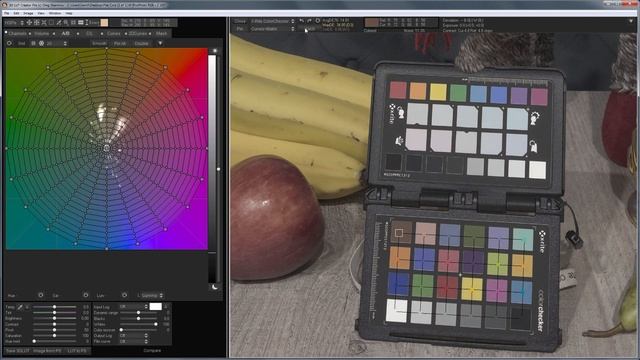640x360 pixels.
Task: Click the center node of the color grid
Action: (x=107, y=148)
